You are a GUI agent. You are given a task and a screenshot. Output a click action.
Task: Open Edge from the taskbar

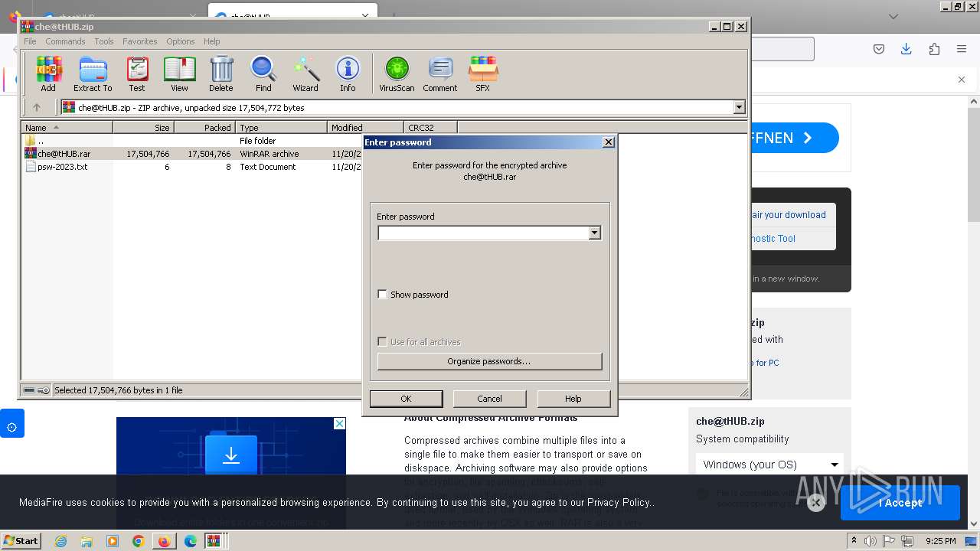point(191,541)
